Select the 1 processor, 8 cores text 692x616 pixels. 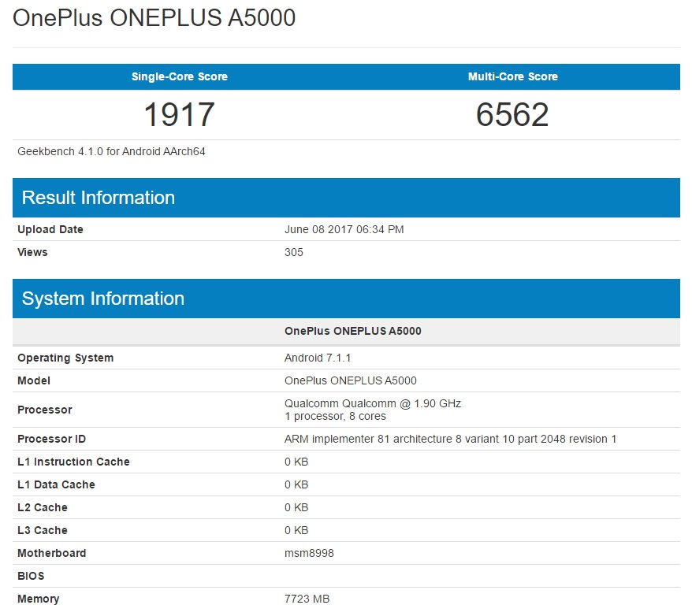click(x=336, y=416)
